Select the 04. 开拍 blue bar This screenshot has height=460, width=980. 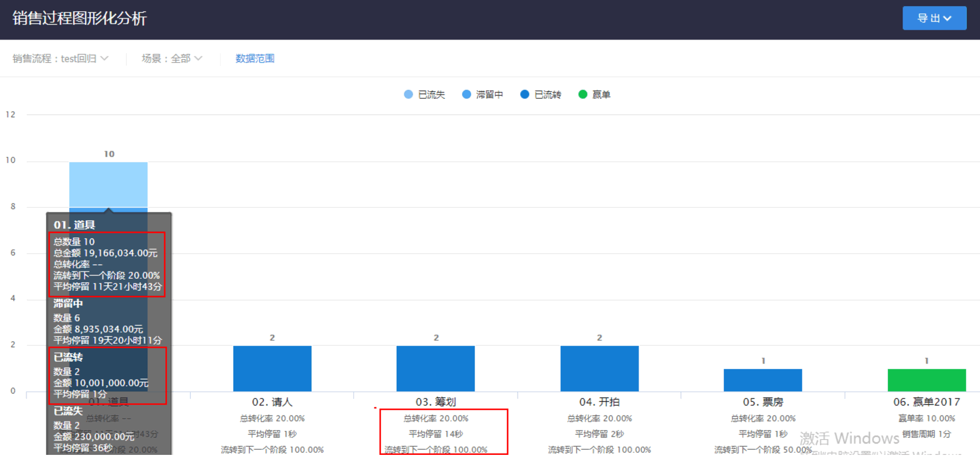click(599, 368)
